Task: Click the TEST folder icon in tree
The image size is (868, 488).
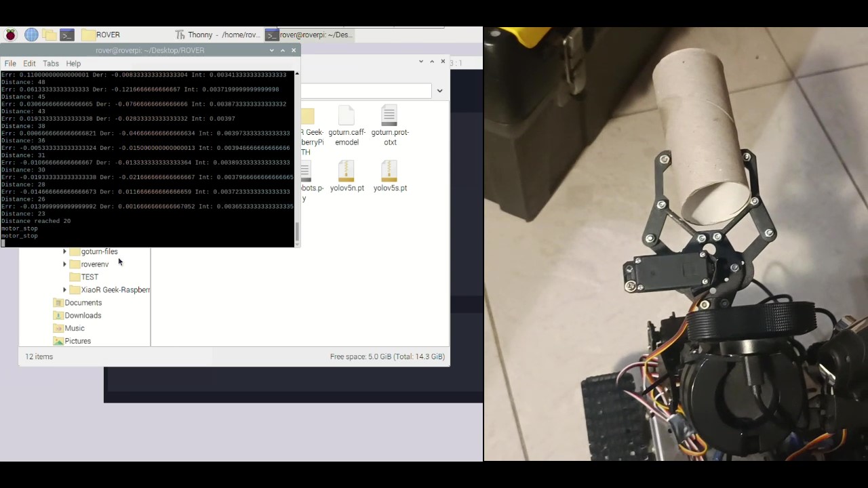Action: (x=75, y=277)
